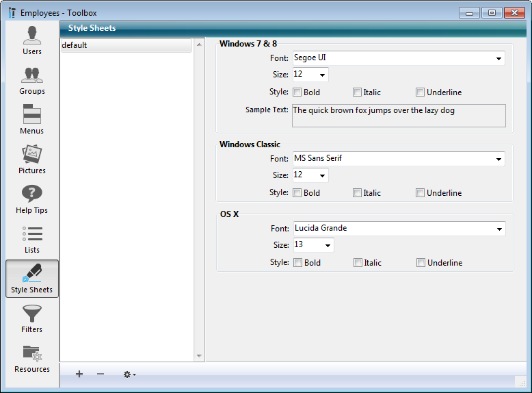This screenshot has height=393, width=532.
Task: Open the gear actions menu
Action: [x=129, y=374]
